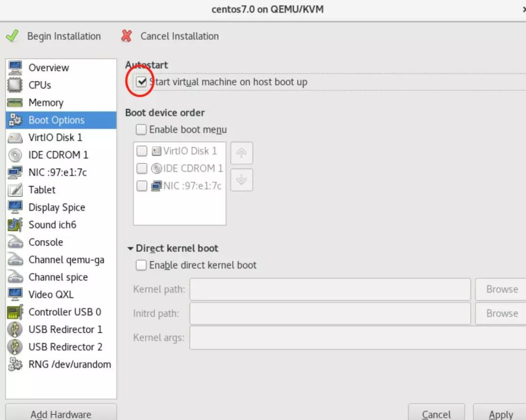Open Sound ich6 settings

pos(61,225)
